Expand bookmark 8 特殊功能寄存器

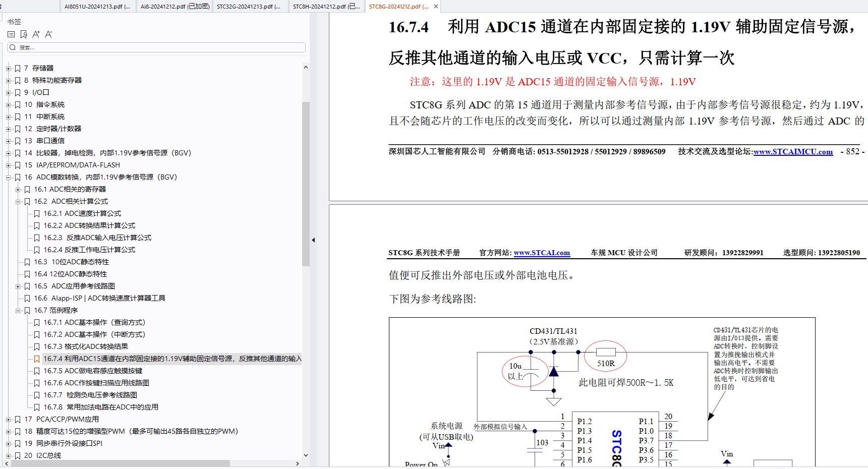pos(8,80)
